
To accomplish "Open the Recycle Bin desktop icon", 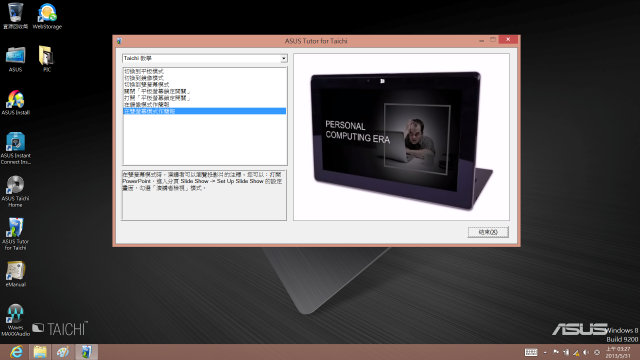I will click(x=16, y=16).
